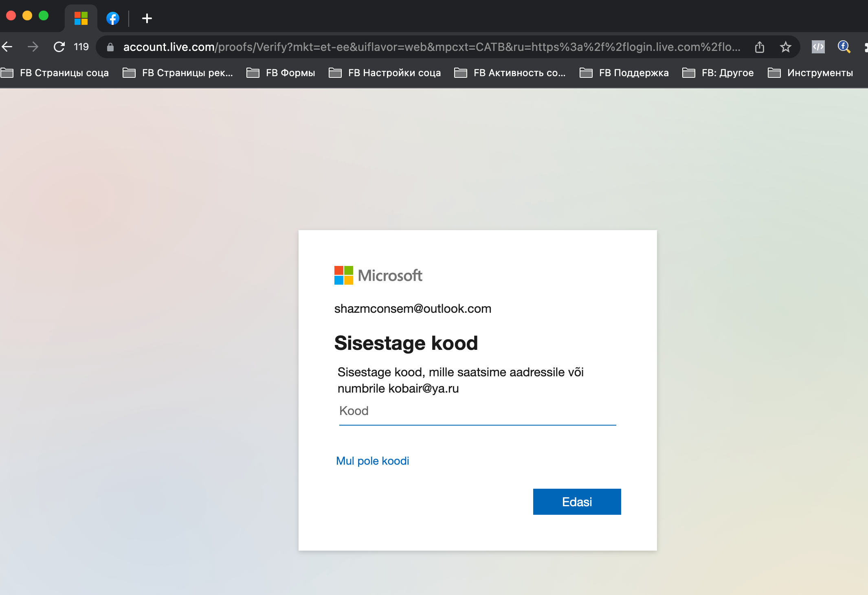This screenshot has width=868, height=595.
Task: Open the FB Страницы соца bookmark folder
Action: [x=55, y=72]
